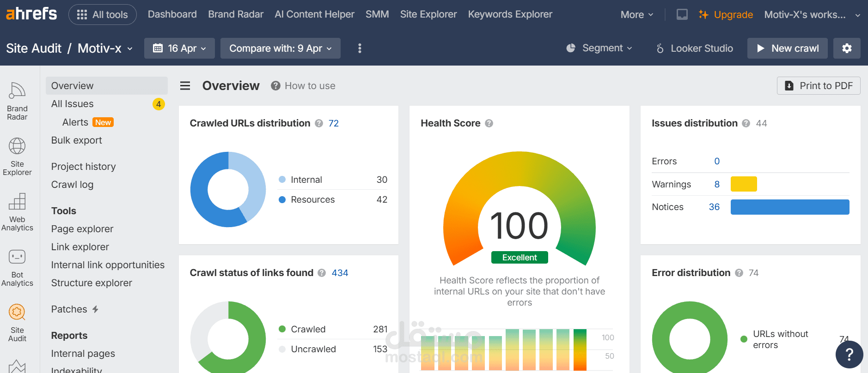Click the 434 links found count

(x=340, y=273)
